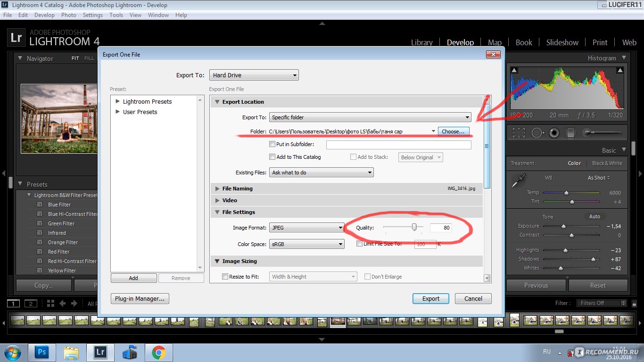Click the Put in Subfolder text field
This screenshot has height=362, width=644.
[399, 145]
